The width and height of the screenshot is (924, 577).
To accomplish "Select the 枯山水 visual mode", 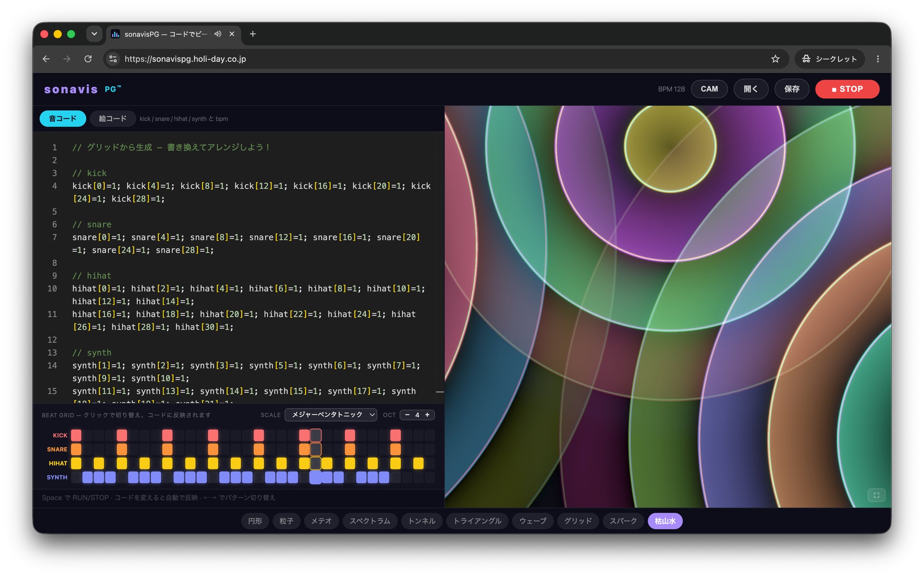I will [665, 521].
